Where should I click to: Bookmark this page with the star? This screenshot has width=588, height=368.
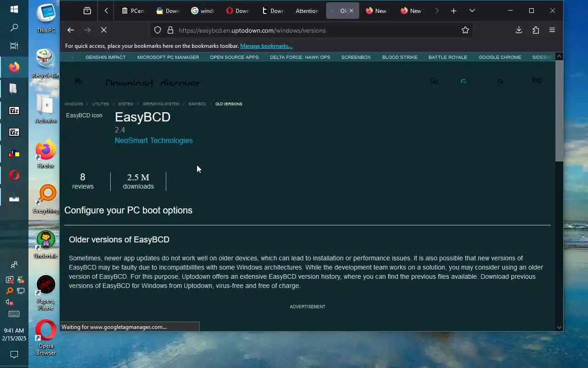[x=465, y=30]
